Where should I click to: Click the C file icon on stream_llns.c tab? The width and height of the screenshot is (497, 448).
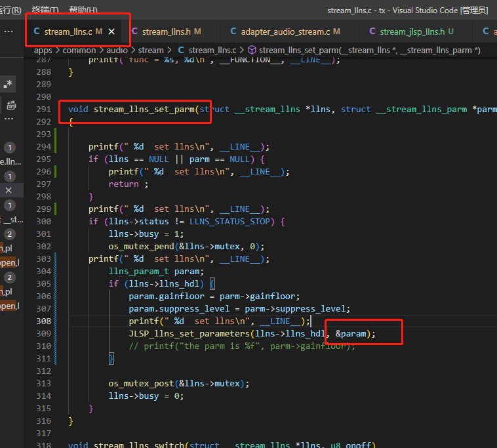[x=37, y=31]
